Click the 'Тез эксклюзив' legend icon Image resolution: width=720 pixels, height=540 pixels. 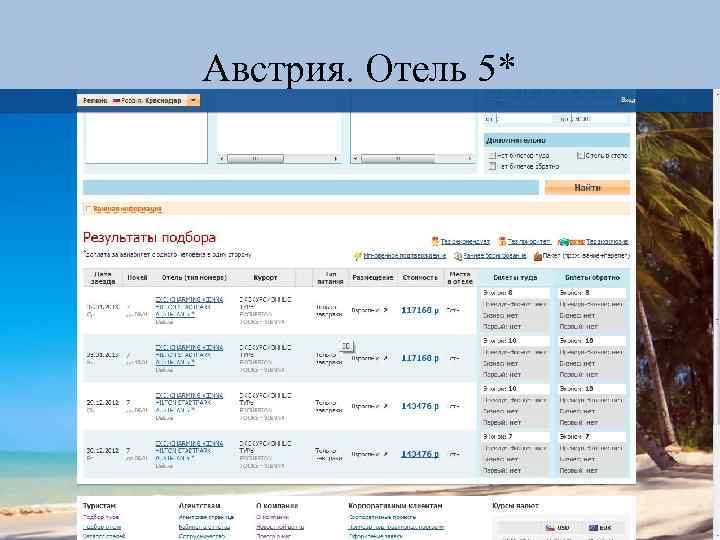click(571, 242)
